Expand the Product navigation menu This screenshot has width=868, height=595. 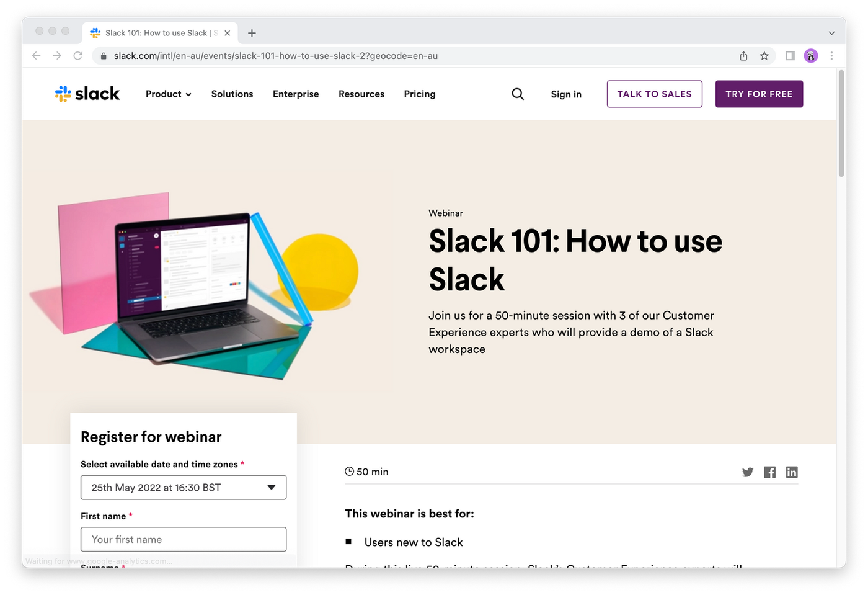pyautogui.click(x=168, y=94)
